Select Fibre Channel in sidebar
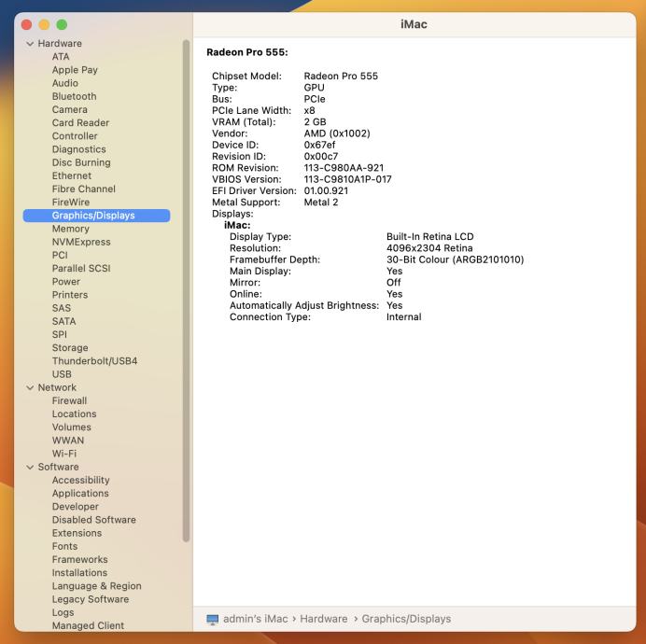 point(84,189)
